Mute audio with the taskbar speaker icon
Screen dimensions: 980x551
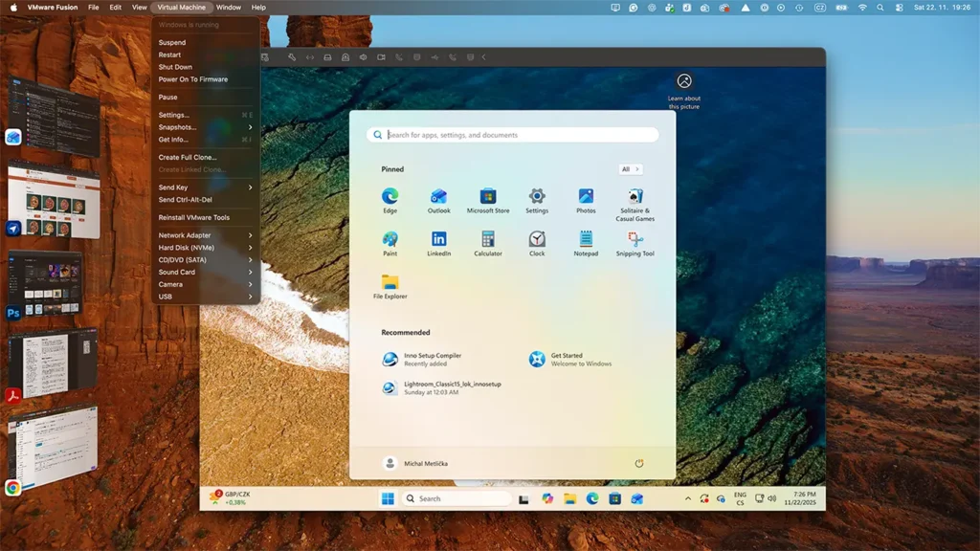click(770, 498)
